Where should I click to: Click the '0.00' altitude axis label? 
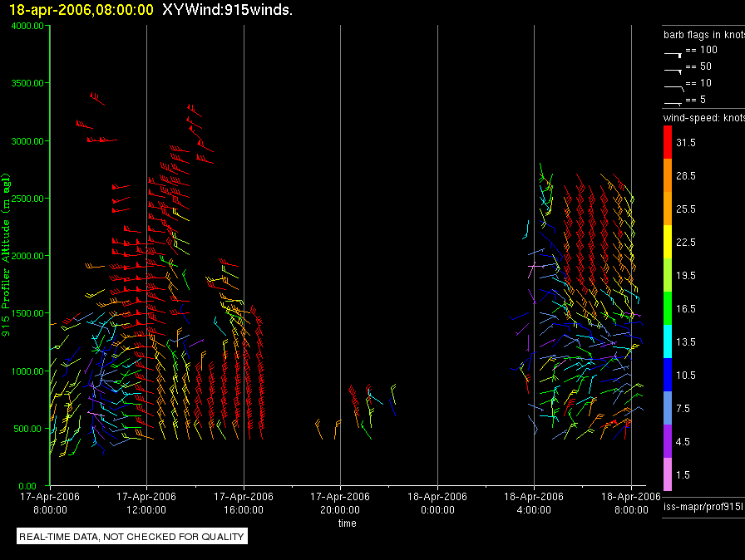[27, 486]
